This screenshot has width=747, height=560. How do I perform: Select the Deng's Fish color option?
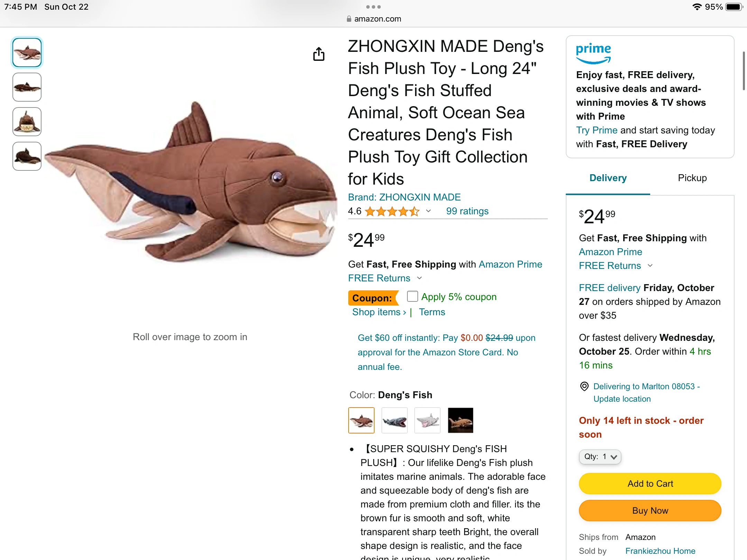point(361,420)
